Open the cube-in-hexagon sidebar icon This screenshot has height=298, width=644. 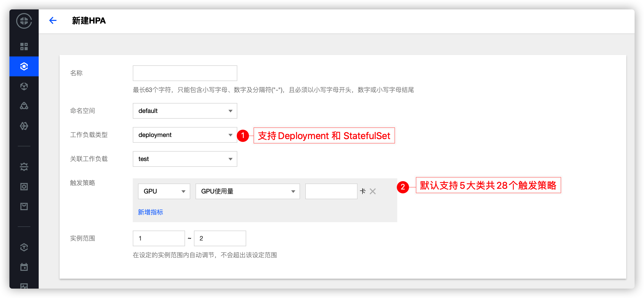pyautogui.click(x=24, y=86)
